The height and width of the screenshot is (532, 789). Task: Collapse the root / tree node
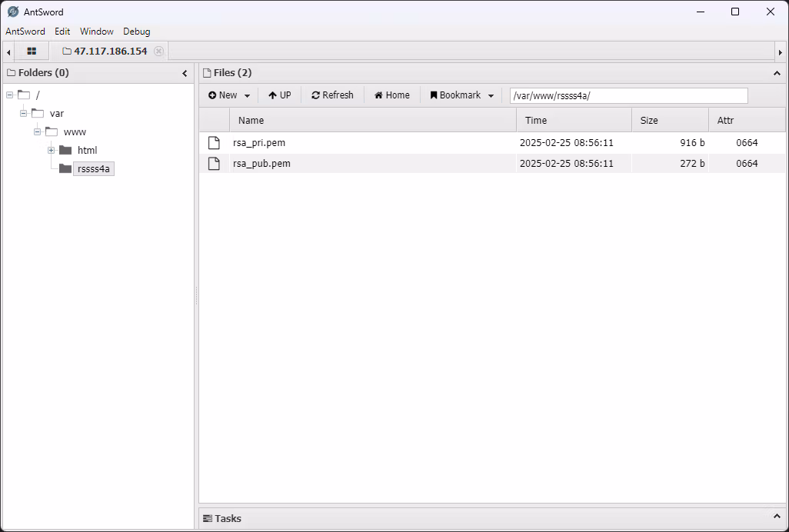9,95
